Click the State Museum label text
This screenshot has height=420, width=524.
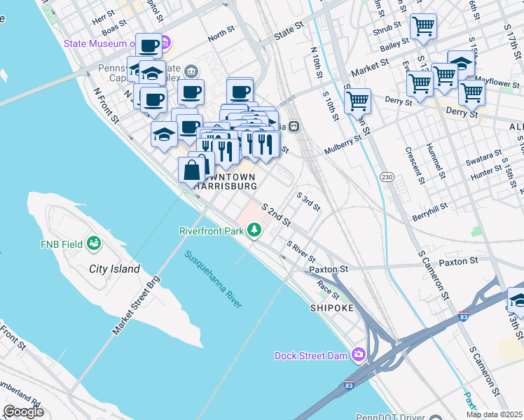pos(99,43)
